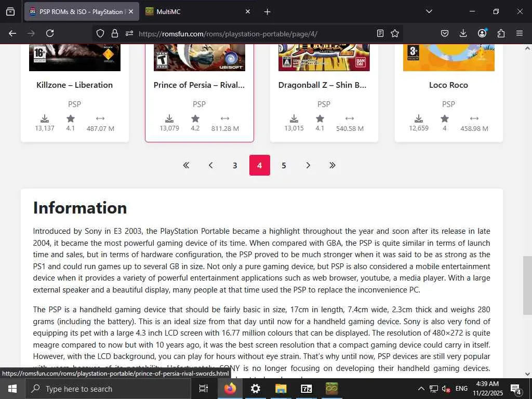Click the Killzone file size arrows icon
The height and width of the screenshot is (399, 532).
coord(100,118)
